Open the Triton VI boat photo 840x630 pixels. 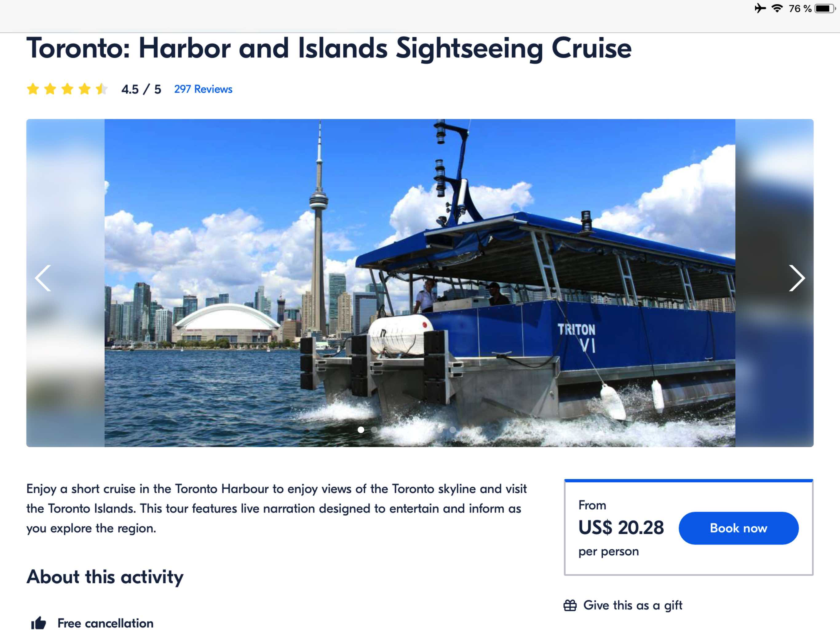pyautogui.click(x=420, y=283)
